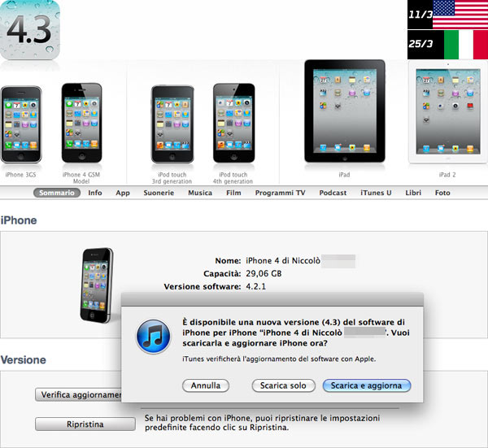Click the black iPhone thumbnail in summary
Viewport: 488px width, 448px height.
pyautogui.click(x=98, y=285)
